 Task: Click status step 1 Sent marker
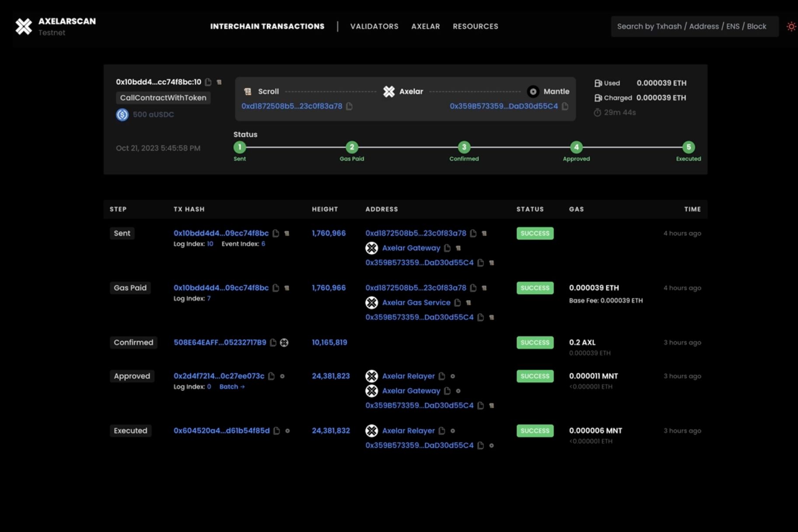[x=239, y=147]
